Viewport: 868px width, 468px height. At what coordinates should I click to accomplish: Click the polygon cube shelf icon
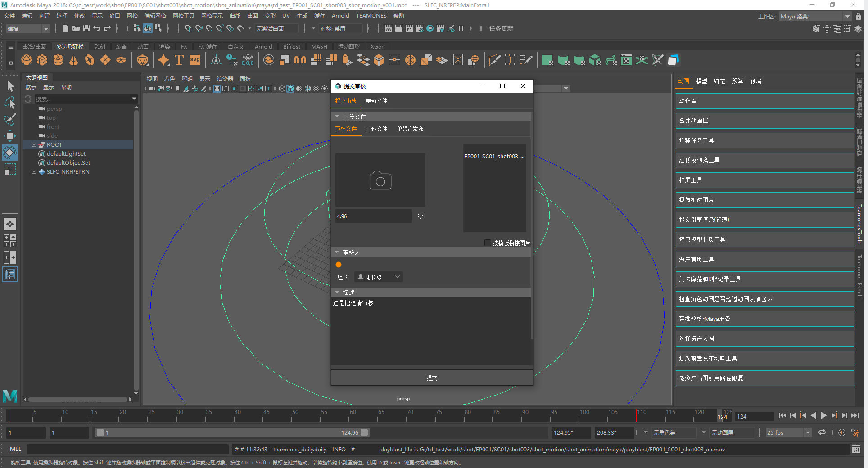(42, 60)
